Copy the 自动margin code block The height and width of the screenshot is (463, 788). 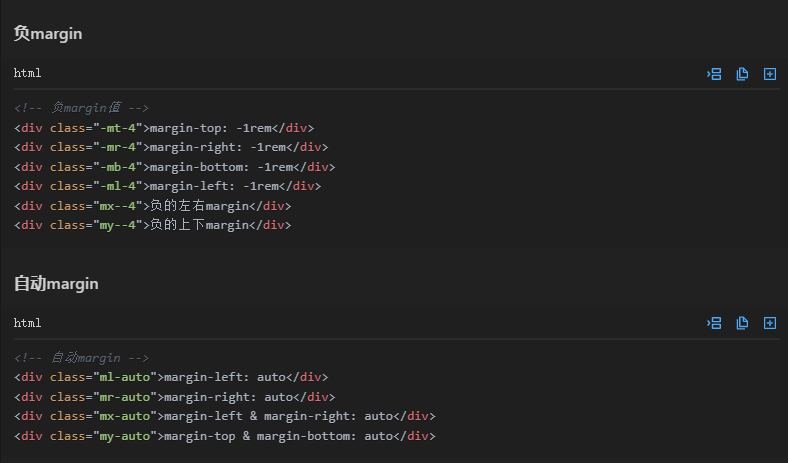point(742,323)
